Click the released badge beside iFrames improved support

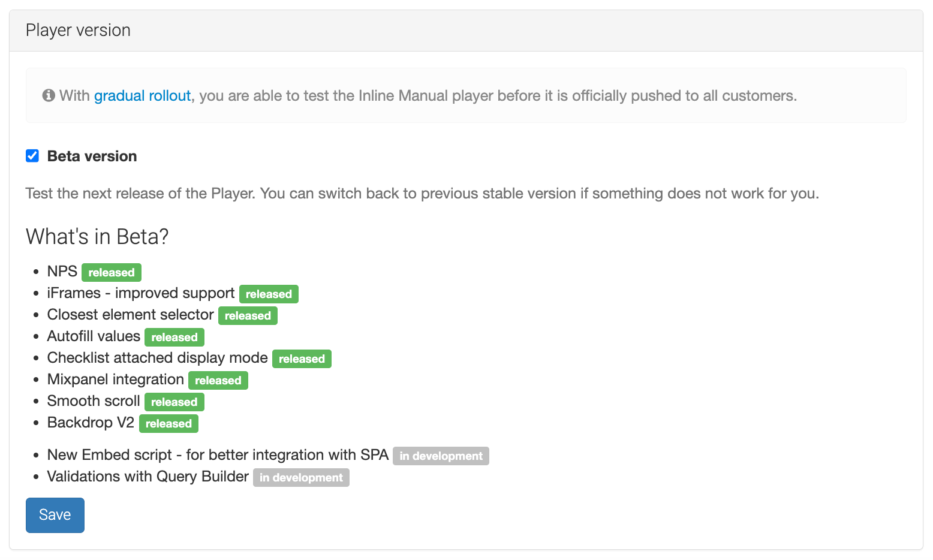pos(269,294)
